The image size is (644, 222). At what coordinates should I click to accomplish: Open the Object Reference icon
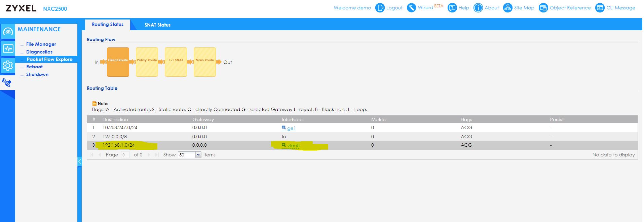click(x=543, y=8)
